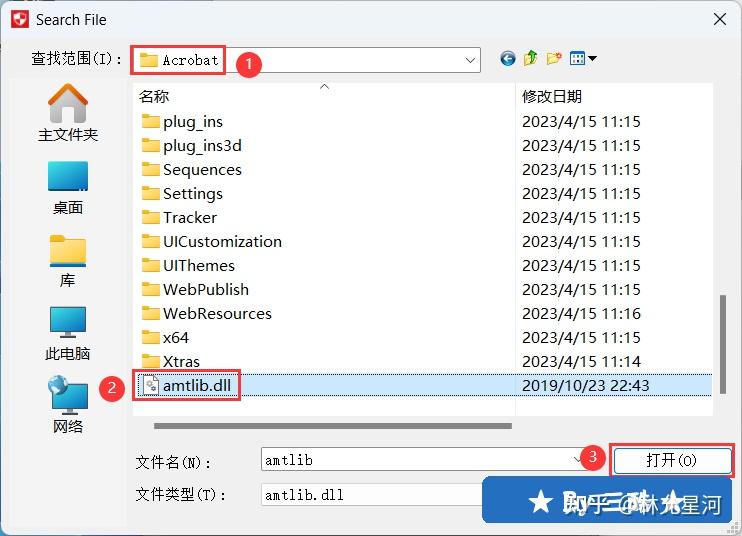Expand the 查找范围 Acrobat location dropdown
Screen dimensions: 742x536
point(470,60)
